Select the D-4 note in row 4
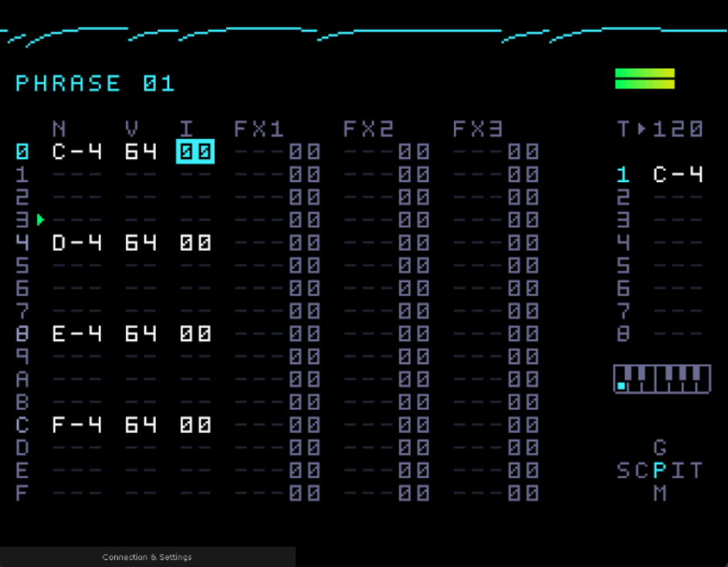728x567 pixels. [x=76, y=243]
